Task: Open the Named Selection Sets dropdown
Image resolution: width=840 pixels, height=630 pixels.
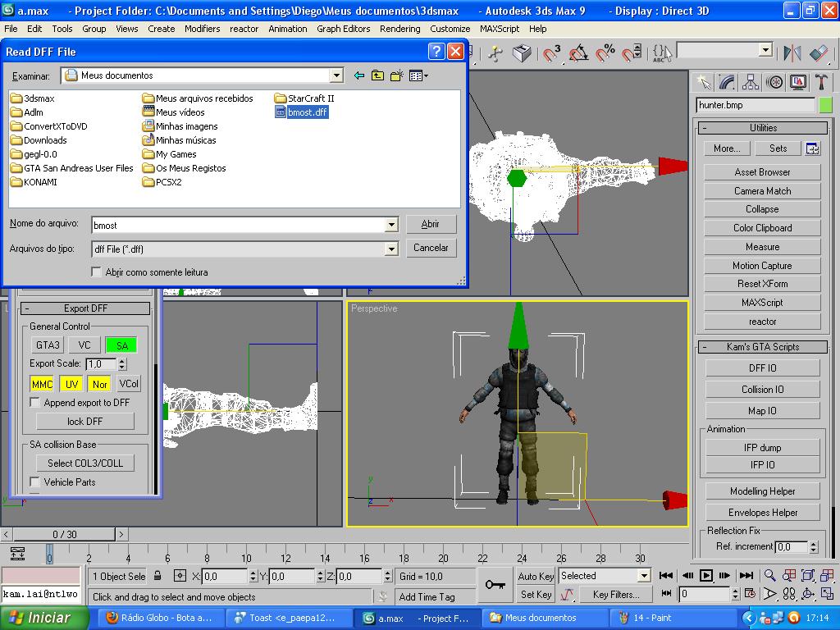Action: 766,50
